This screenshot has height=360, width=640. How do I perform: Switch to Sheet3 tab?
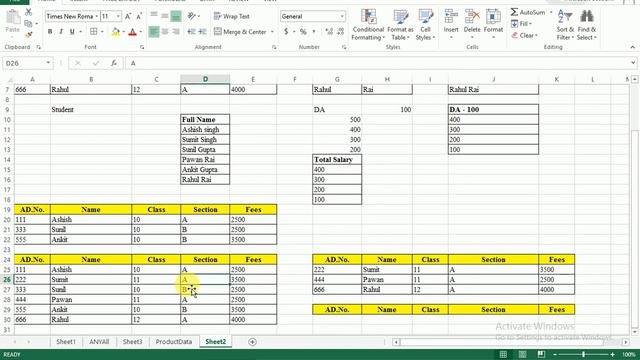point(133,342)
